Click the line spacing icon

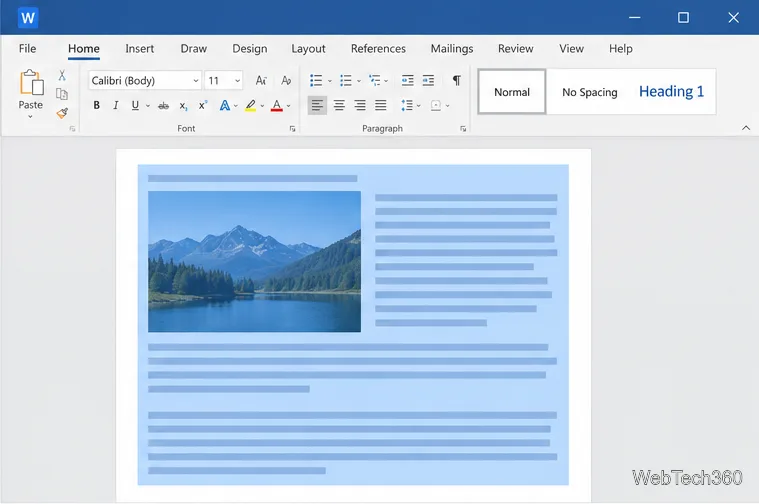407,105
